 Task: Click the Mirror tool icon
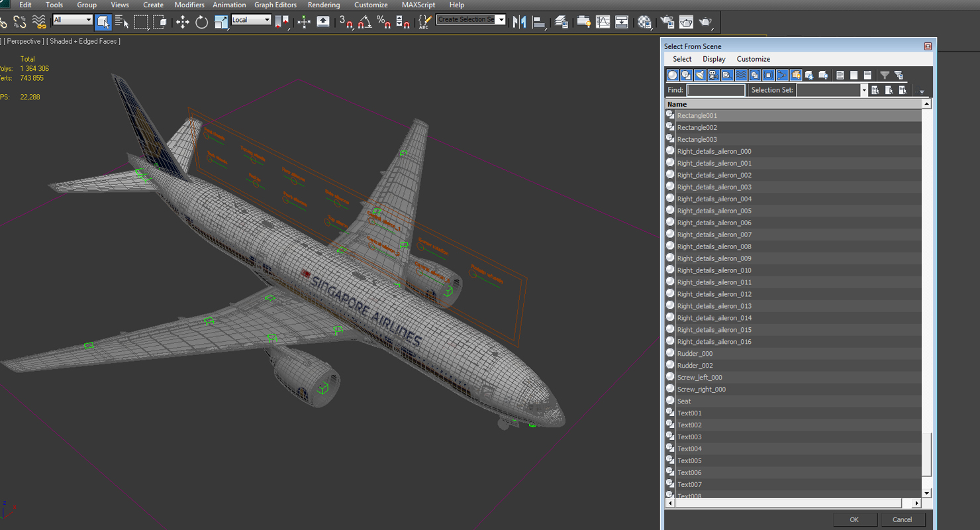click(520, 22)
